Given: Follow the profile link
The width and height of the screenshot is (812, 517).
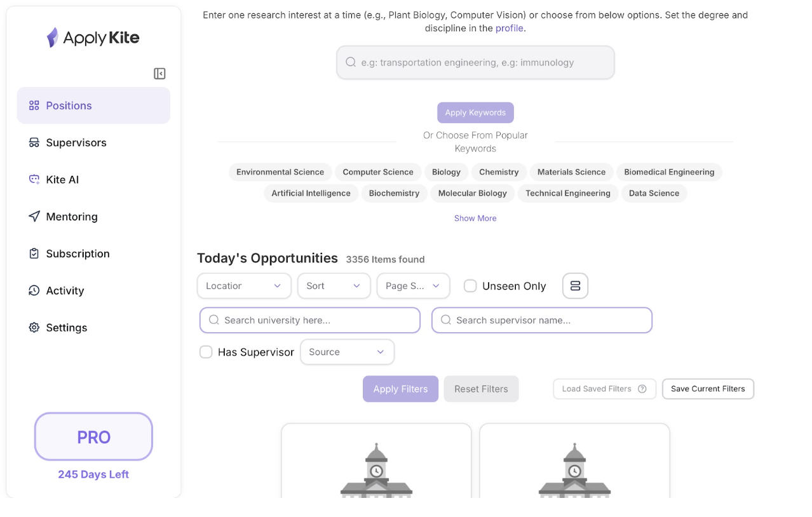Looking at the screenshot, I should coord(509,28).
